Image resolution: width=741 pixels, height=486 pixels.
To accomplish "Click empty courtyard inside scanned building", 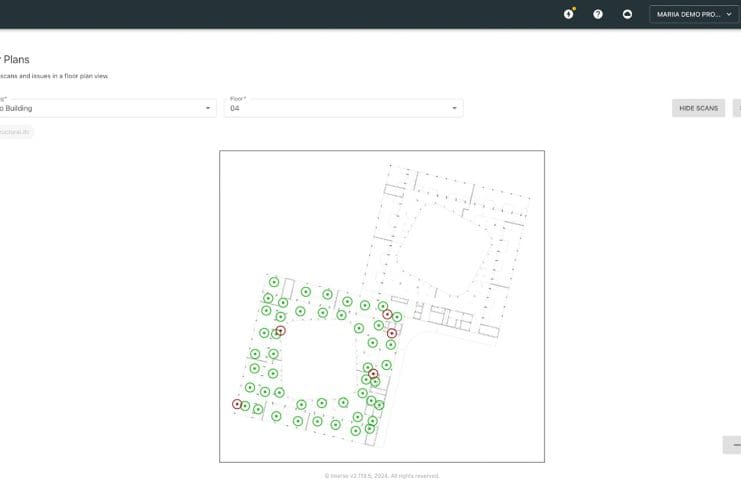I will point(320,360).
